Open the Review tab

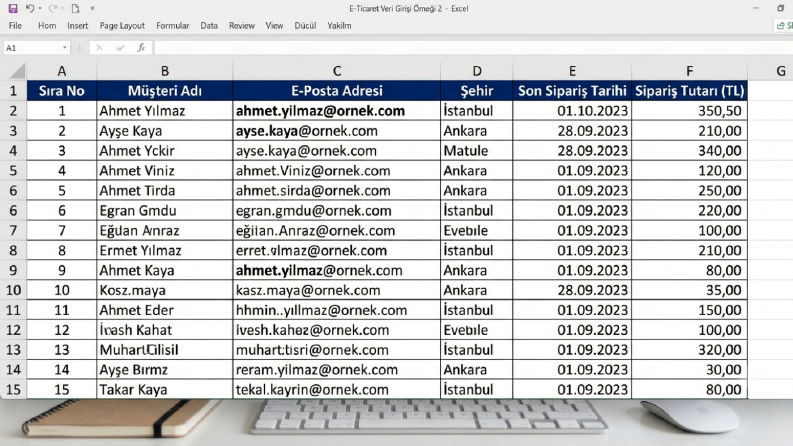(x=242, y=25)
